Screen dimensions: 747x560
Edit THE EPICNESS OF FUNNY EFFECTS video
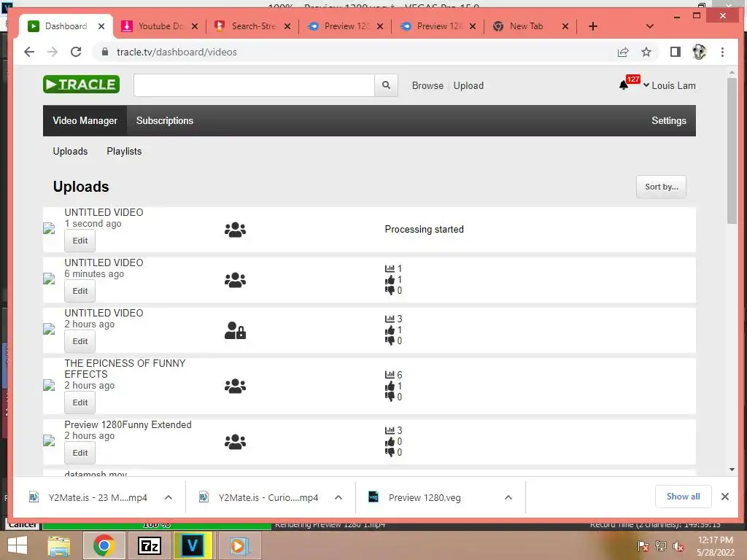pos(80,402)
